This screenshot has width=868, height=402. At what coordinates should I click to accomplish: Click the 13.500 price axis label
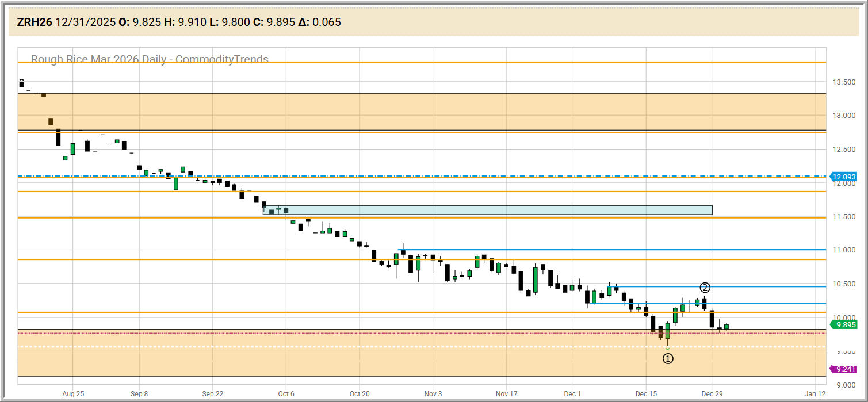(843, 82)
